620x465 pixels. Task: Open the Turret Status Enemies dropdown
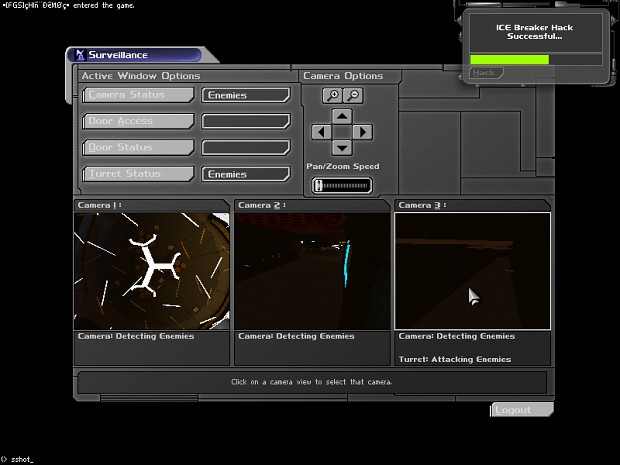pyautogui.click(x=246, y=174)
